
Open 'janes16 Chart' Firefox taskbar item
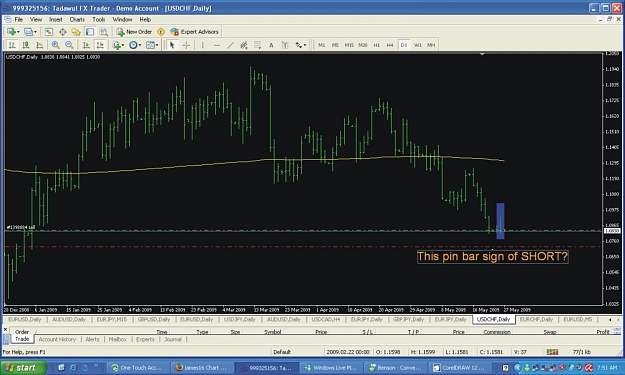pyautogui.click(x=201, y=368)
